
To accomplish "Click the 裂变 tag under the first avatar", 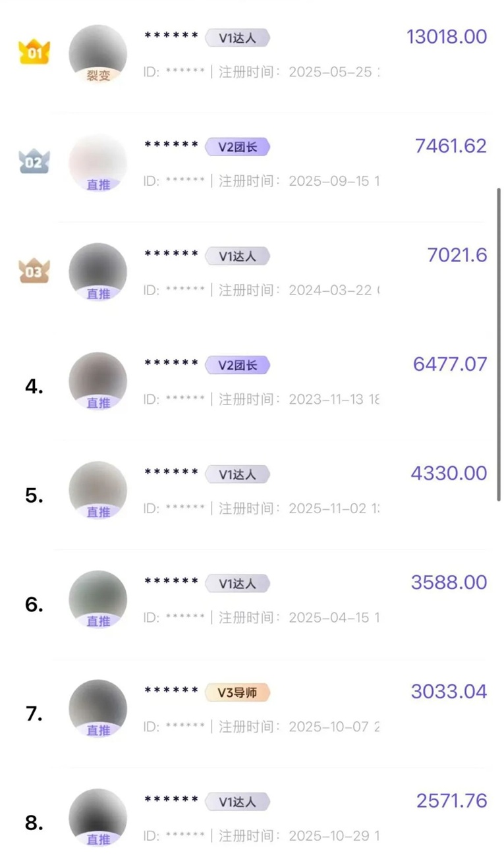I will [x=98, y=76].
